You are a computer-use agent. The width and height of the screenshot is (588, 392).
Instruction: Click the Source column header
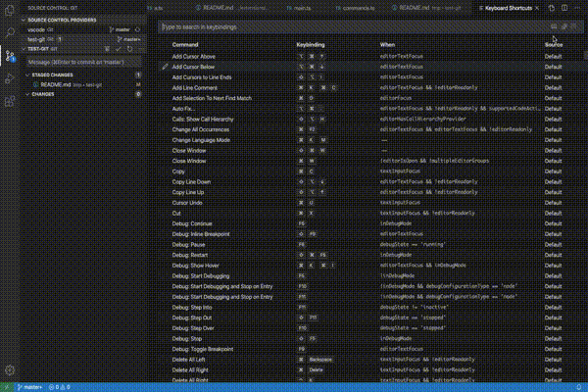pyautogui.click(x=554, y=45)
